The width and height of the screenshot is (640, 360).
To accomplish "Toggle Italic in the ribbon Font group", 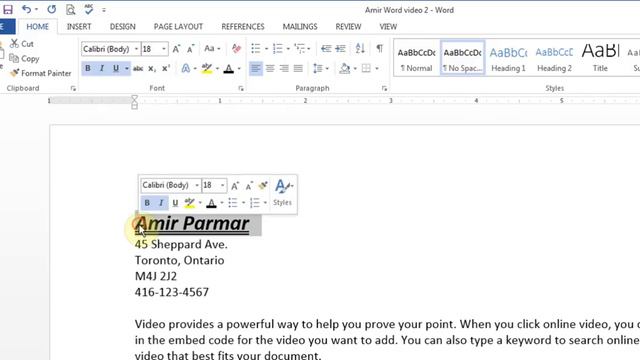I will [102, 68].
